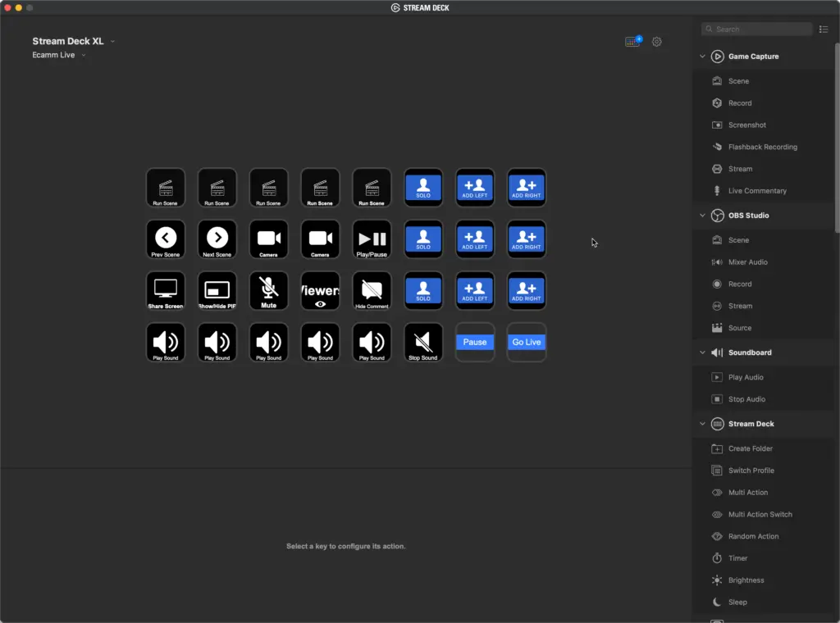
Task: Open the Stream Deck Store keyboard icon
Action: click(x=633, y=41)
